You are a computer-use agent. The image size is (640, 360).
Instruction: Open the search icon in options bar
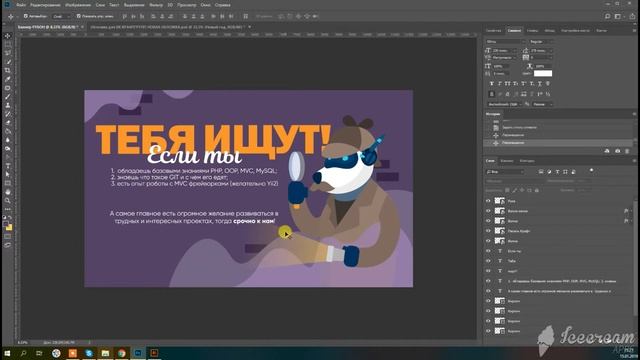click(607, 16)
